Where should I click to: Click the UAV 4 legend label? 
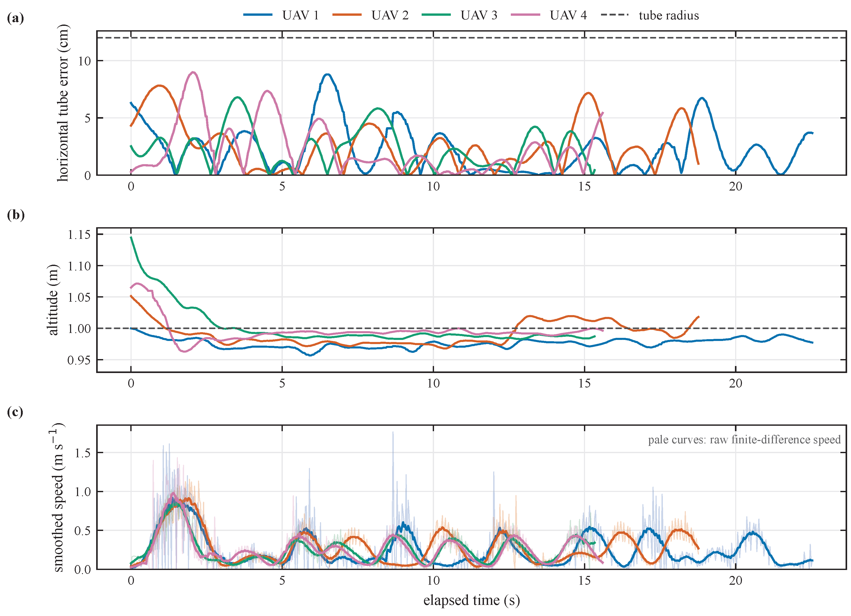coord(568,16)
